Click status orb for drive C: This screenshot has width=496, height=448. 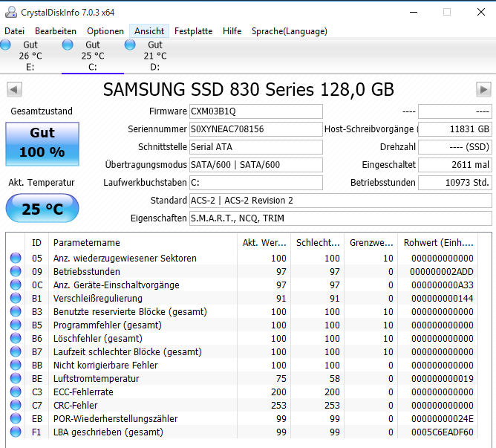click(68, 45)
